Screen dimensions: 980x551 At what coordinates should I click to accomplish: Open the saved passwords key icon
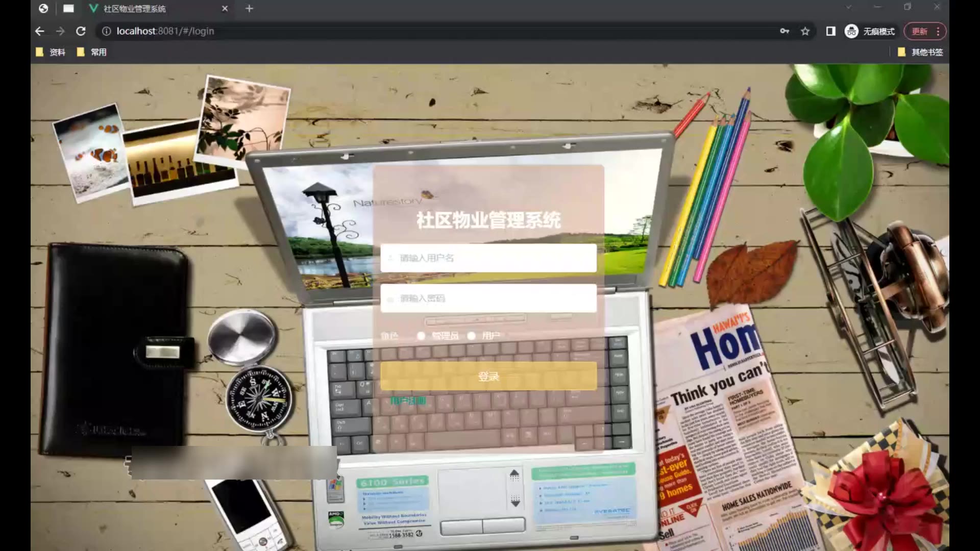(x=785, y=31)
